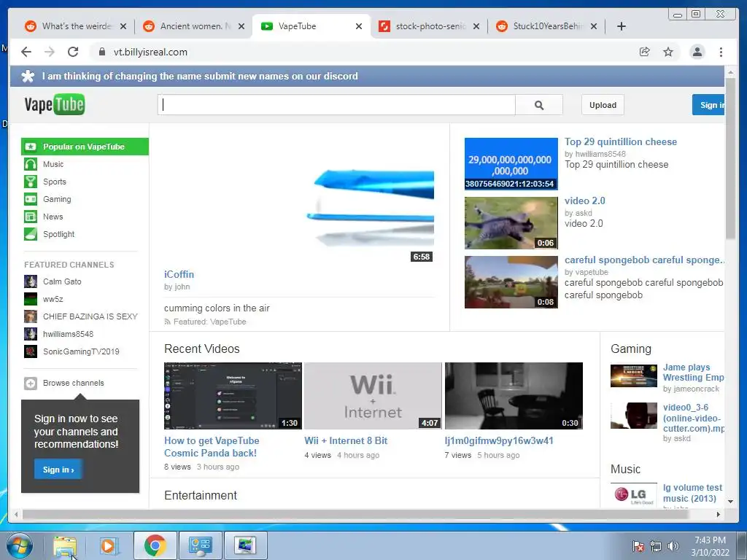Click the browser forward arrow
747x560 pixels.
[x=50, y=52]
